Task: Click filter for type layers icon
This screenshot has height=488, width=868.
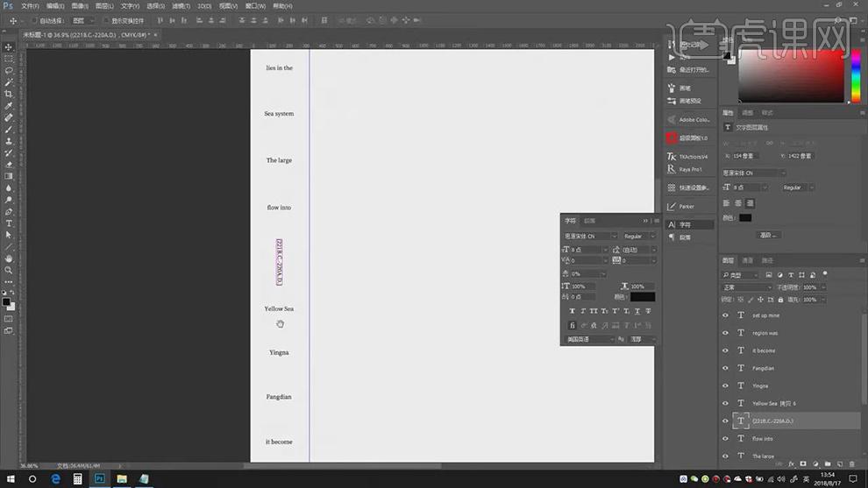Action: point(791,275)
